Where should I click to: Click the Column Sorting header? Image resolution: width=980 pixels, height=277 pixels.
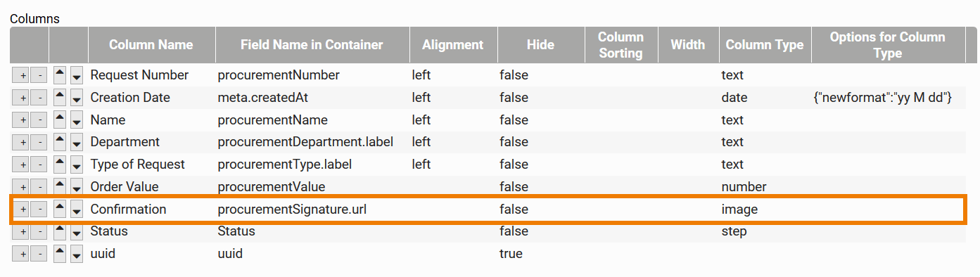pyautogui.click(x=621, y=45)
